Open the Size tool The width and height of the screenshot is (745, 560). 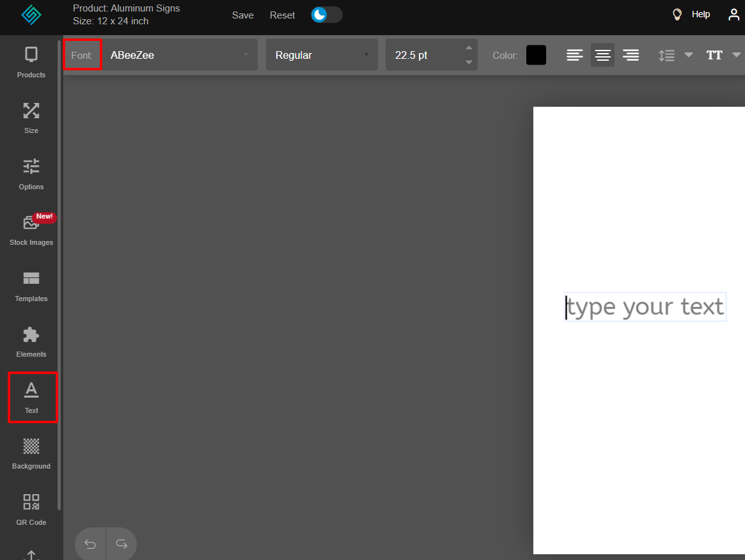click(31, 118)
